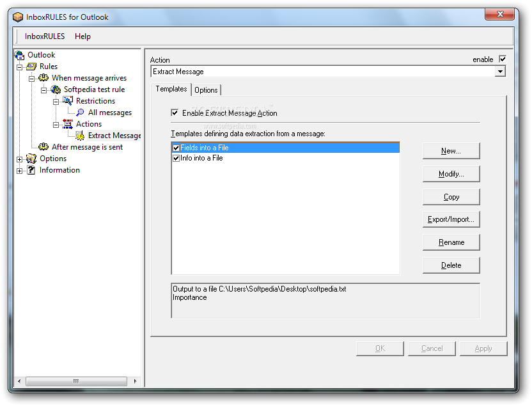Image resolution: width=532 pixels, height=406 pixels.
Task: Close the InboxRULES window
Action: (x=500, y=14)
